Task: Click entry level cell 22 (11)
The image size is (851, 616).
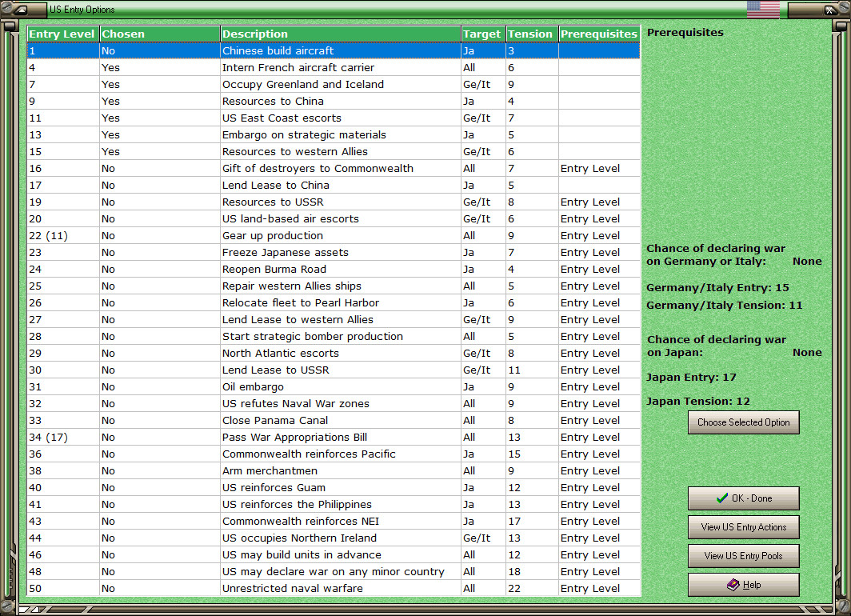Action: (63, 235)
